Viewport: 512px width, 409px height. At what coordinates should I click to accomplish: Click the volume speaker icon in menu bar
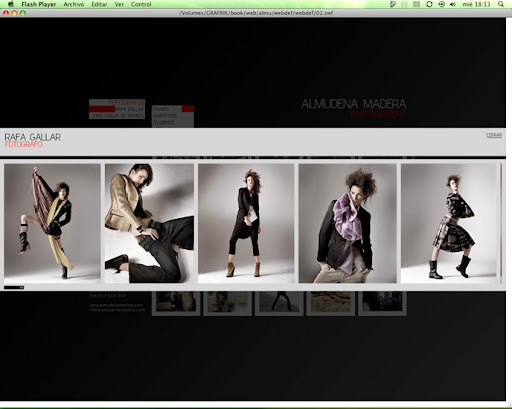(x=453, y=4)
